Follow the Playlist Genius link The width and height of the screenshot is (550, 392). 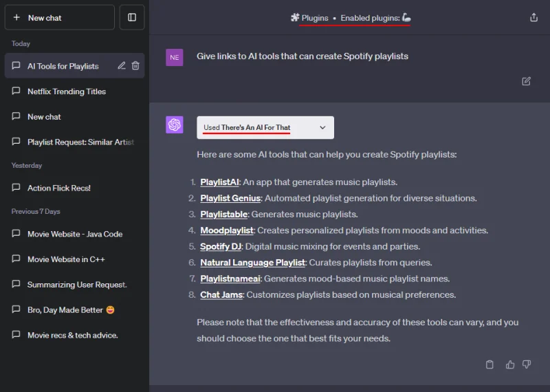click(x=230, y=198)
